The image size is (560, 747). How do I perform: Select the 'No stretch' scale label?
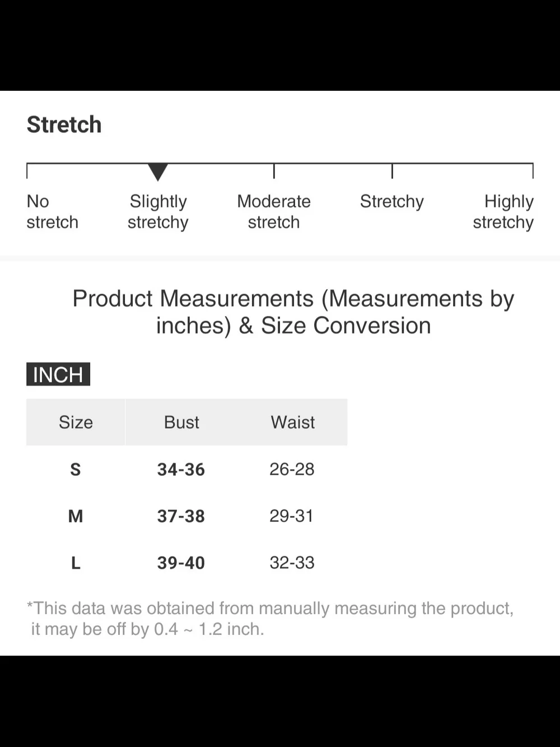[53, 212]
